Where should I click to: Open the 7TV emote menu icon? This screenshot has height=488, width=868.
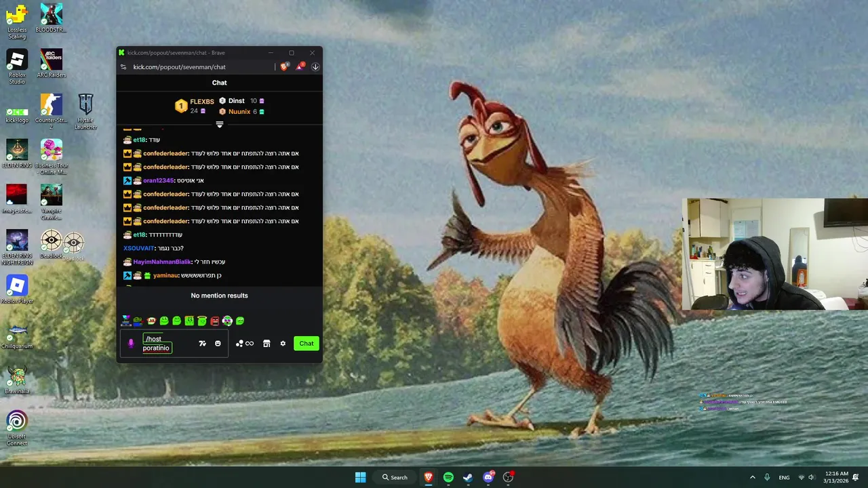[x=202, y=344]
